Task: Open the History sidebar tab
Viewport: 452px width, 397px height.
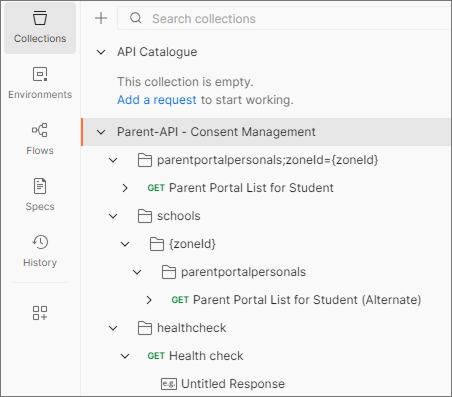Action: tap(40, 251)
